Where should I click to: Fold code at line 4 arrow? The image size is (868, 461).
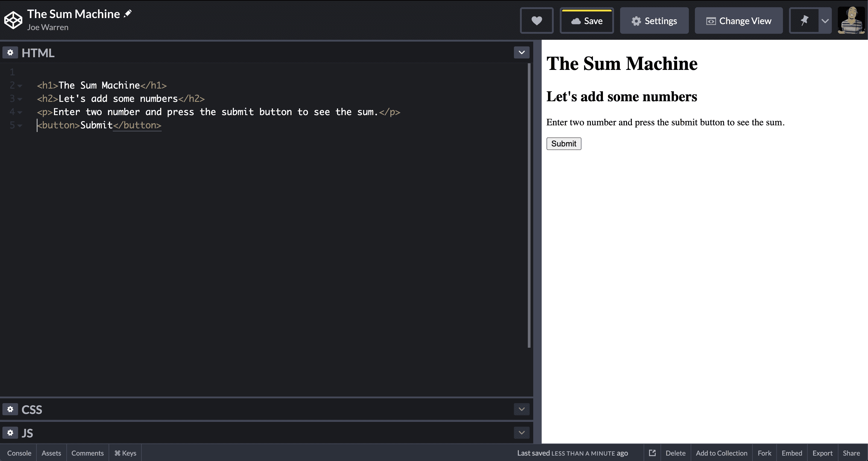click(x=20, y=112)
